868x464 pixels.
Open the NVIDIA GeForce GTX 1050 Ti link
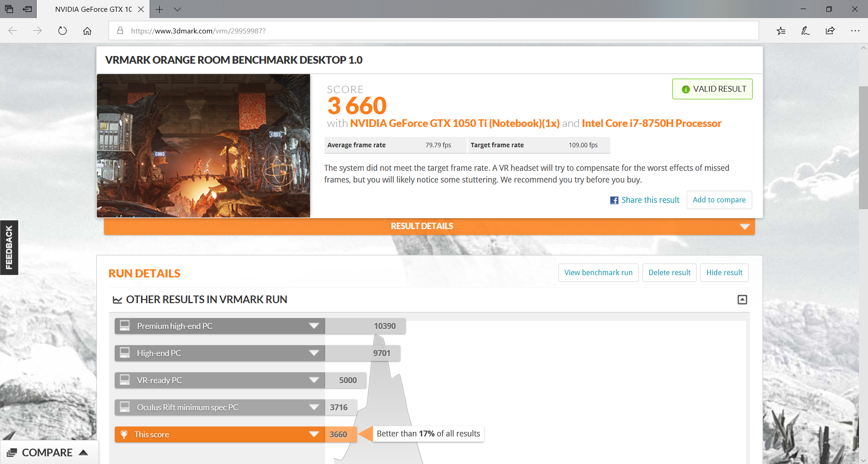coord(455,123)
